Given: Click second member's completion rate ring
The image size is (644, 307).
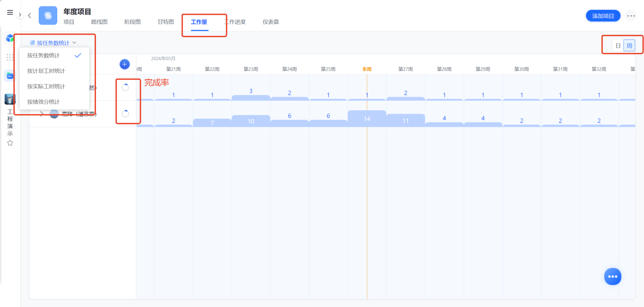Looking at the screenshot, I should coord(125,114).
